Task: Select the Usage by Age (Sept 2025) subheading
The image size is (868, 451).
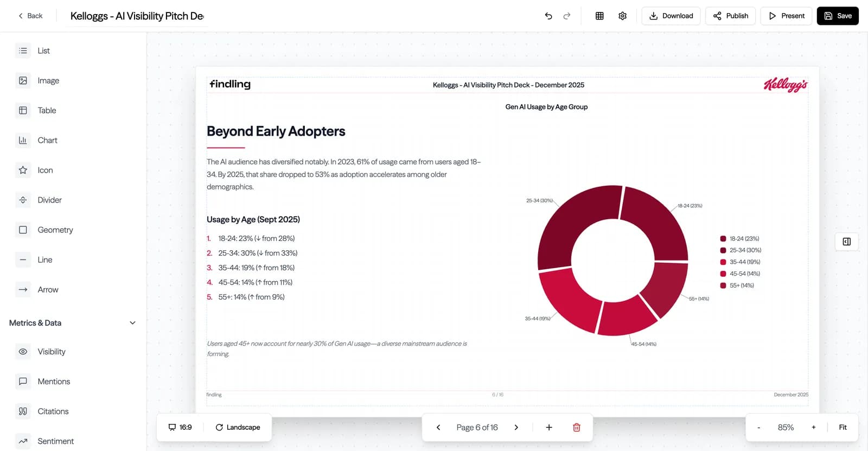Action: point(253,219)
